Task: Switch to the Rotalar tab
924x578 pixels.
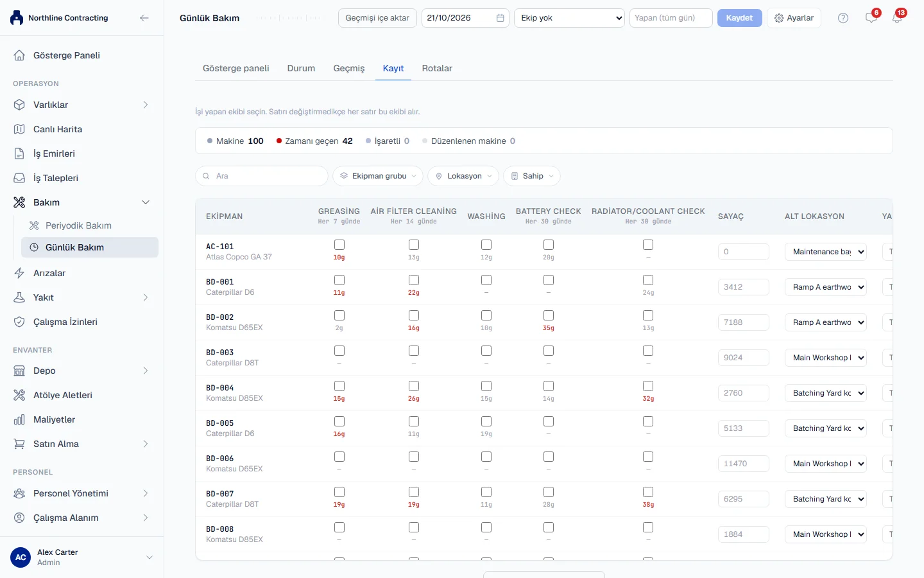Action: [x=437, y=68]
